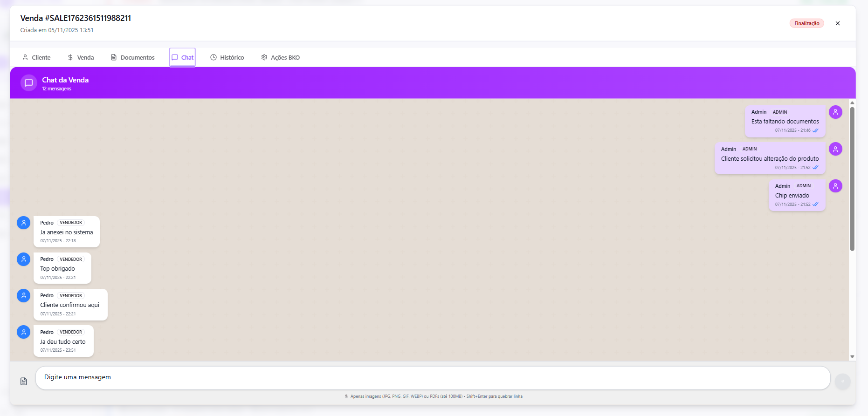
Task: Click the chat scrollbar up arrow
Action: pos(852,103)
